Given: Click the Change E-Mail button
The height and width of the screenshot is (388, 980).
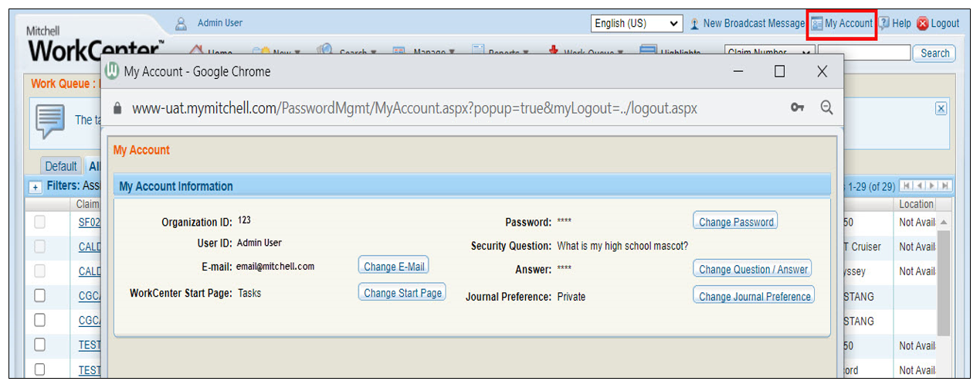Looking at the screenshot, I should point(394,266).
